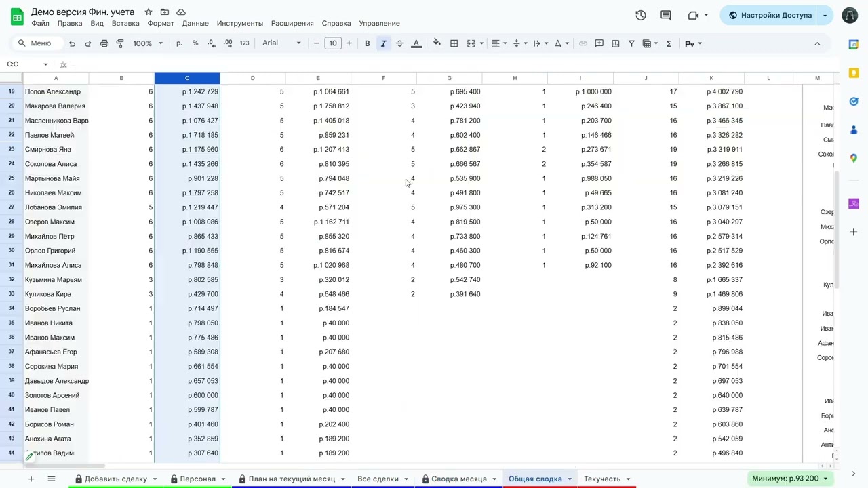
Task: Open the input tools keyboard dropdown
Action: tap(693, 43)
